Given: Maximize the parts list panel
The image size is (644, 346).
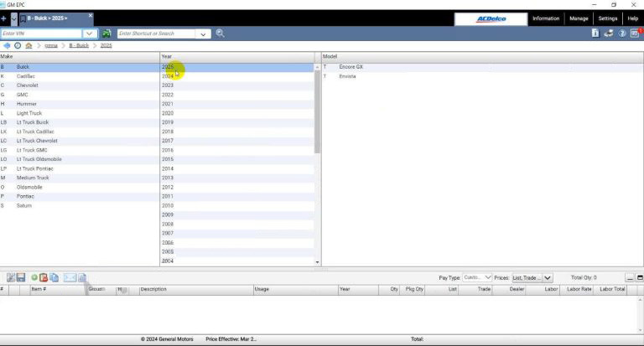Looking at the screenshot, I should 640,278.
